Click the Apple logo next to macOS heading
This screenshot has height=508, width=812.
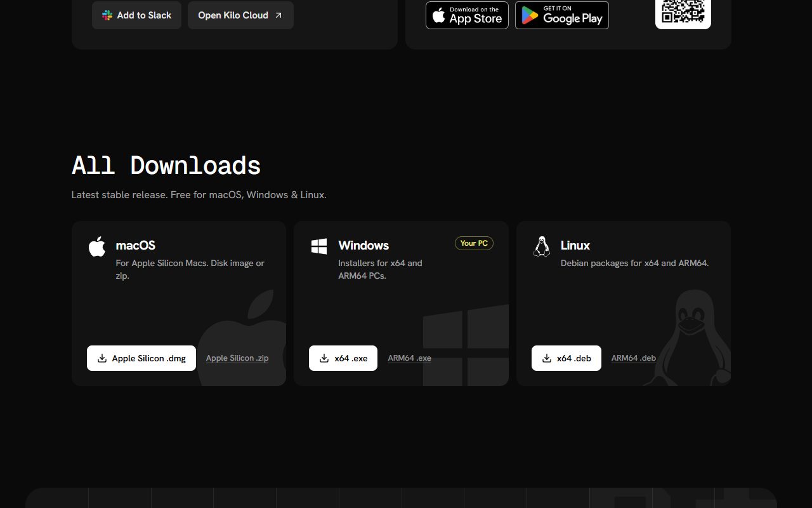(x=97, y=246)
